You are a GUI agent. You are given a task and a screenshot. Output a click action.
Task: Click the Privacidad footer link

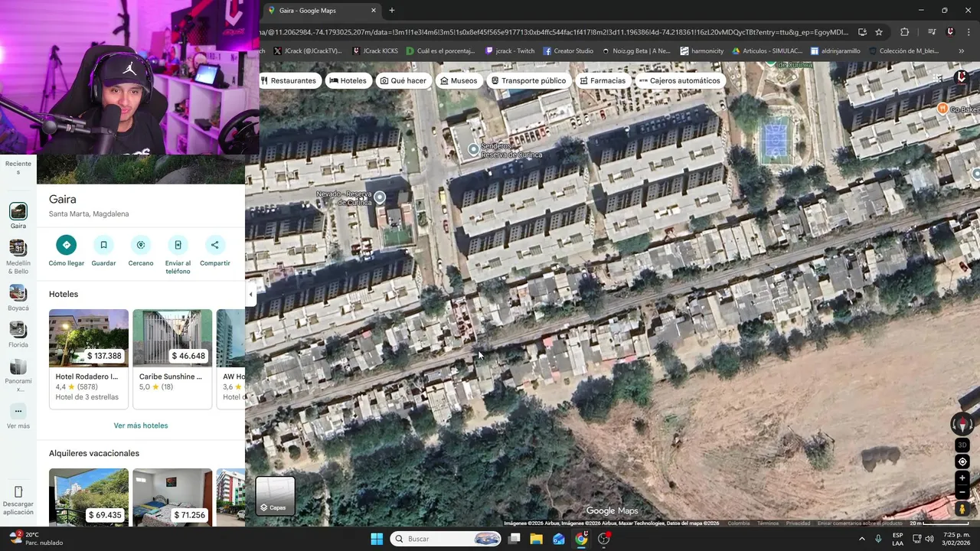coord(798,523)
